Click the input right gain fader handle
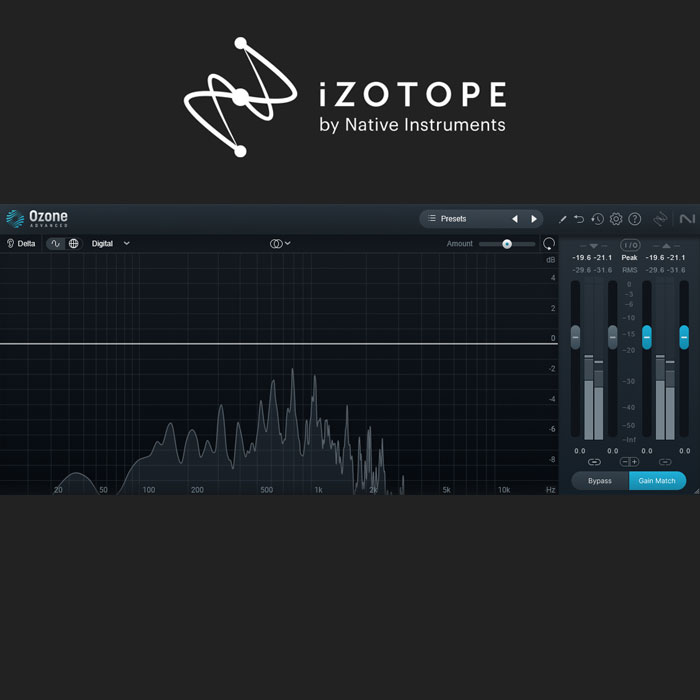The width and height of the screenshot is (700, 700). point(612,338)
